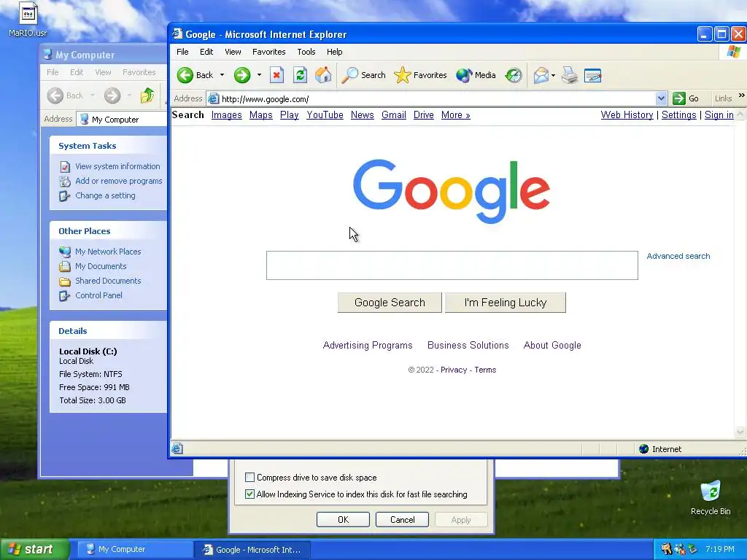
Task: Go back using IE Back button
Action: click(196, 75)
